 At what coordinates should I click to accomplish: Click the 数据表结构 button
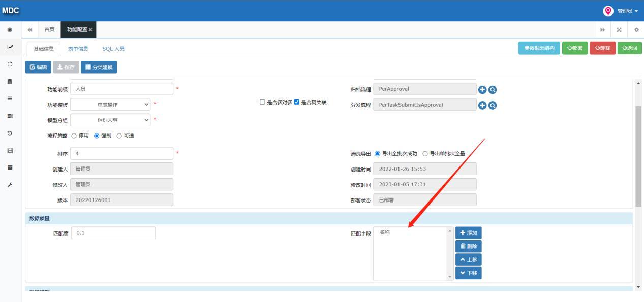coord(539,48)
